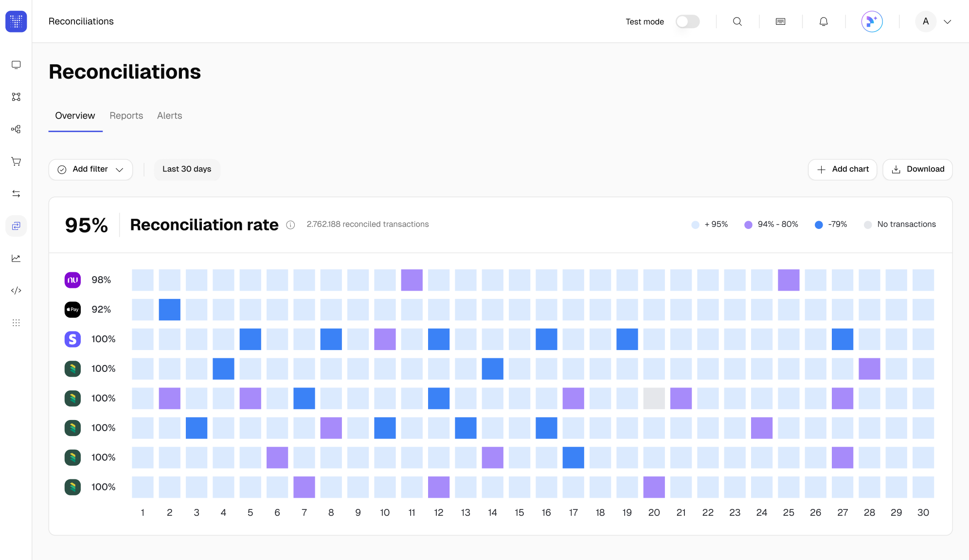Click the notification bell icon
Image resolution: width=969 pixels, height=560 pixels.
click(x=823, y=21)
